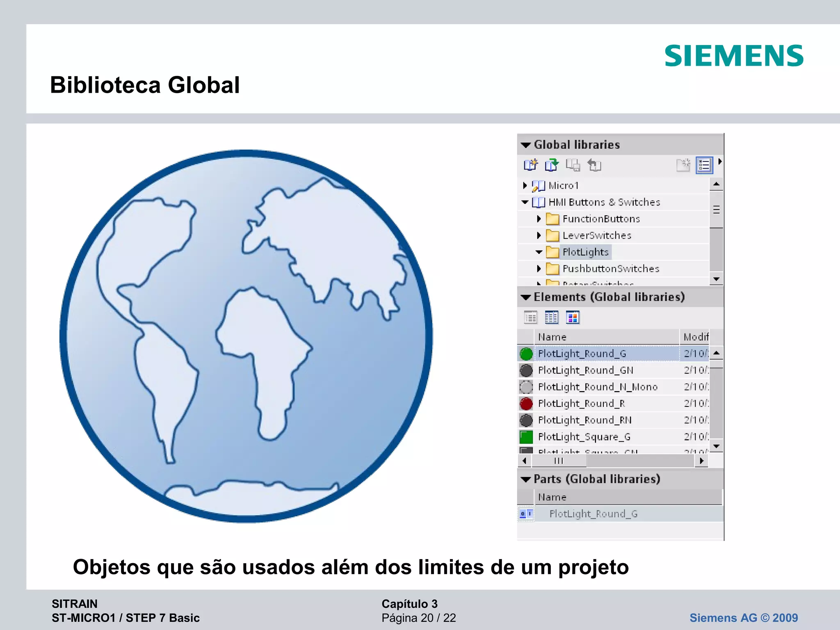Click the horizontal scrollbar thumb in elements

tap(559, 461)
